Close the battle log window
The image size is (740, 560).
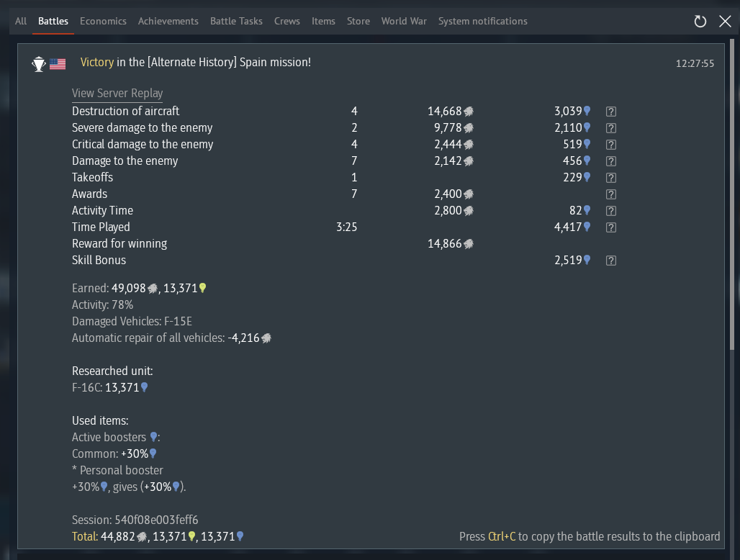725,21
